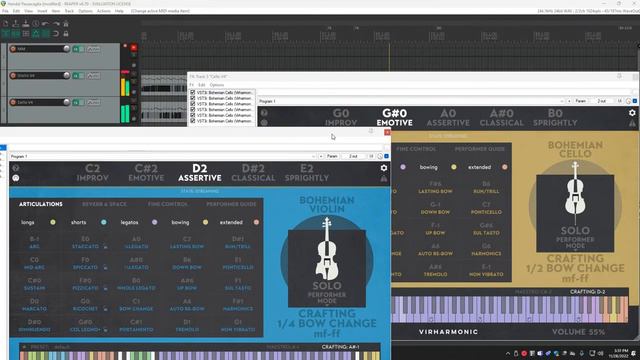Toggle the lock icon in second toolbar row

pos(66,34)
